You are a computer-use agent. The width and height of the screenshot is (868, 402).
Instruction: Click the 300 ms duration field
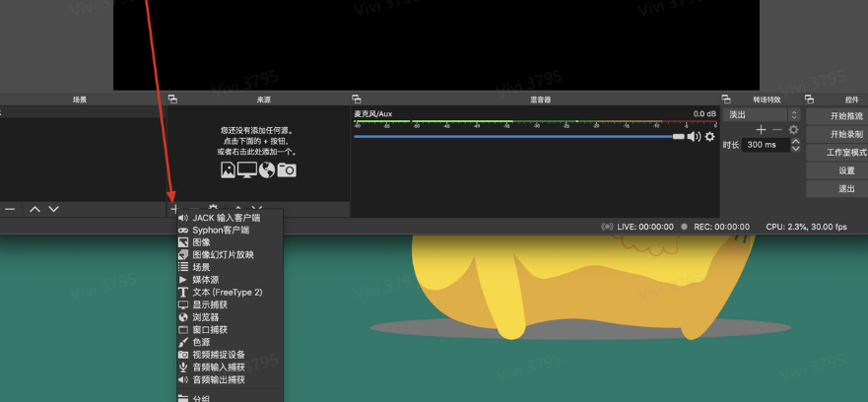(767, 145)
